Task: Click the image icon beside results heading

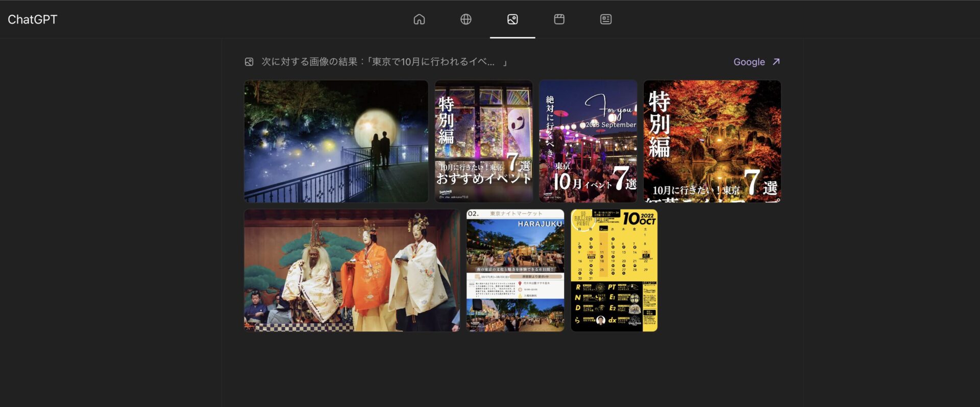Action: click(249, 62)
